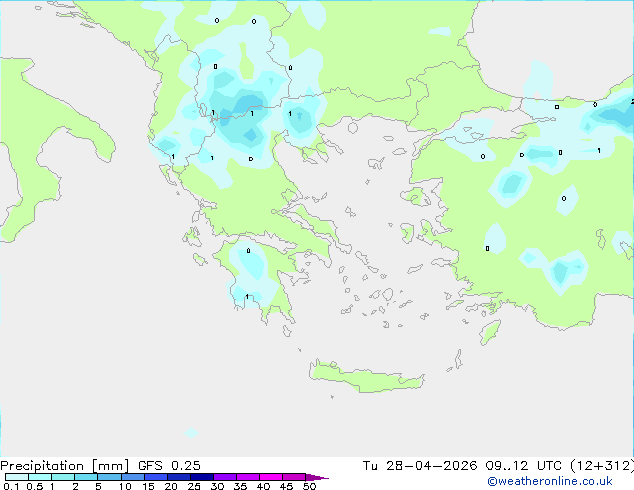Screen dimensions: 634x490
Task: Choose the purple 30 mm legend swatch
Action: [225, 477]
